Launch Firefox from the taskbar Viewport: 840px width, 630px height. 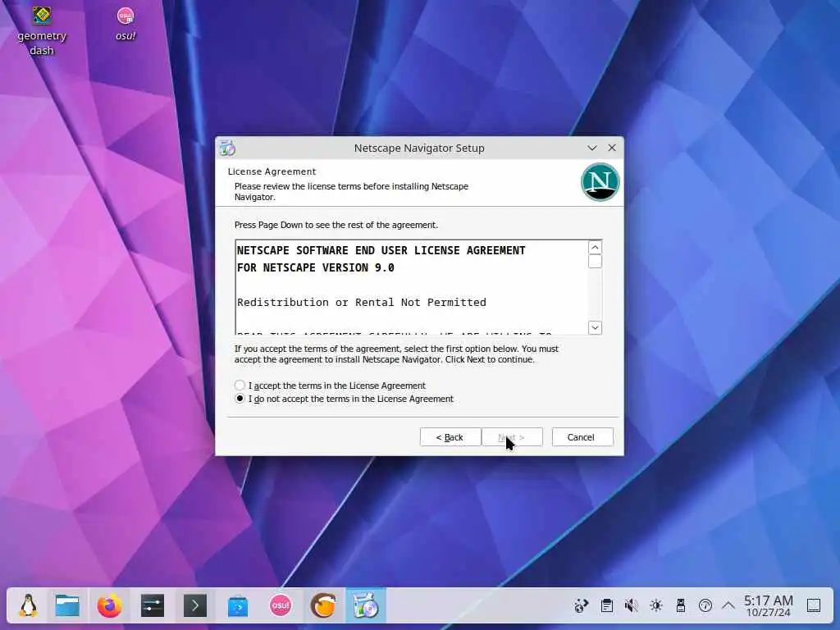110,606
